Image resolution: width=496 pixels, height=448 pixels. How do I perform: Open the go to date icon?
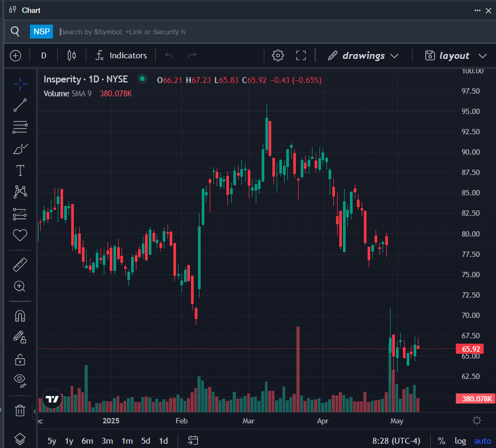point(193,440)
